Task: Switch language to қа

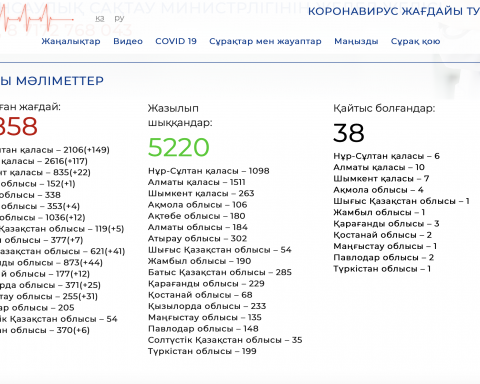Action: 100,19
